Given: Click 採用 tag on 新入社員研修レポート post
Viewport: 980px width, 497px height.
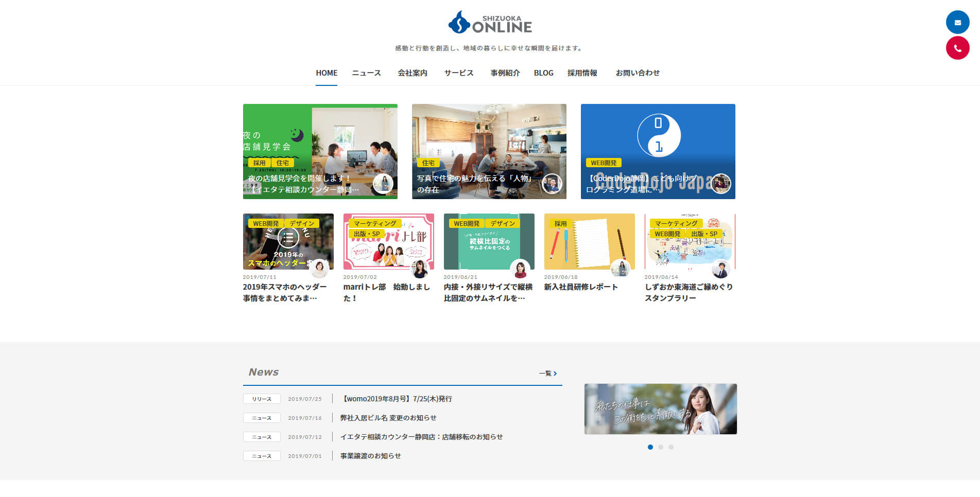Looking at the screenshot, I should (560, 224).
